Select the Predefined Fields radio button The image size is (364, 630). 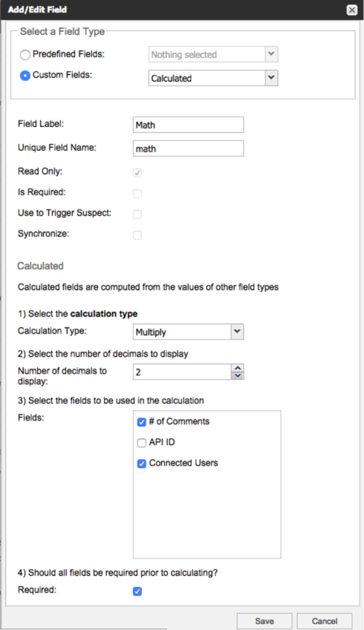point(25,55)
